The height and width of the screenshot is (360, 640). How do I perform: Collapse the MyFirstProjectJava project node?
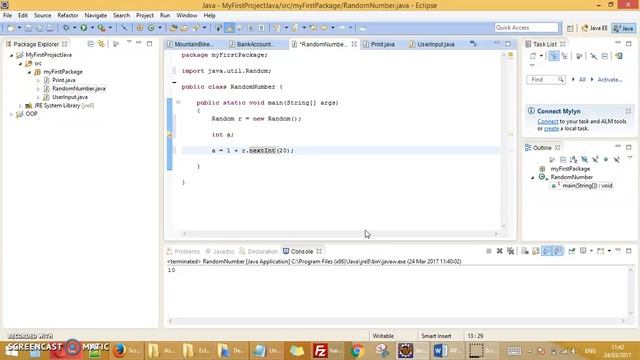point(11,55)
